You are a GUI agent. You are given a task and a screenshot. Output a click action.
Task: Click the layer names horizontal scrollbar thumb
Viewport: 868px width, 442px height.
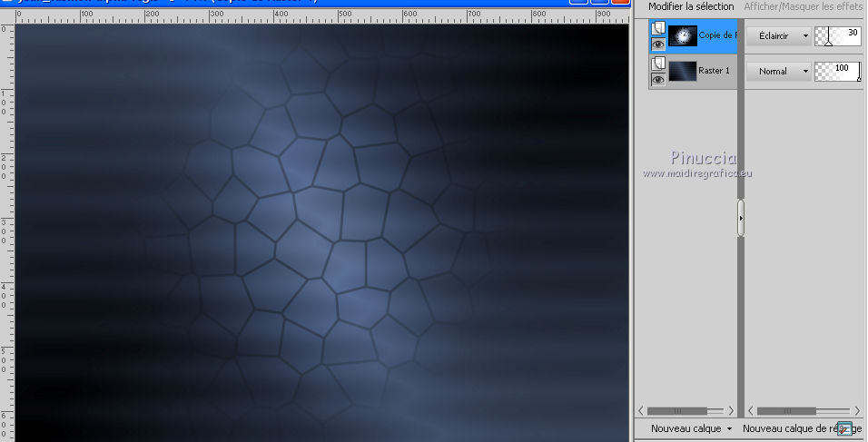coord(677,411)
